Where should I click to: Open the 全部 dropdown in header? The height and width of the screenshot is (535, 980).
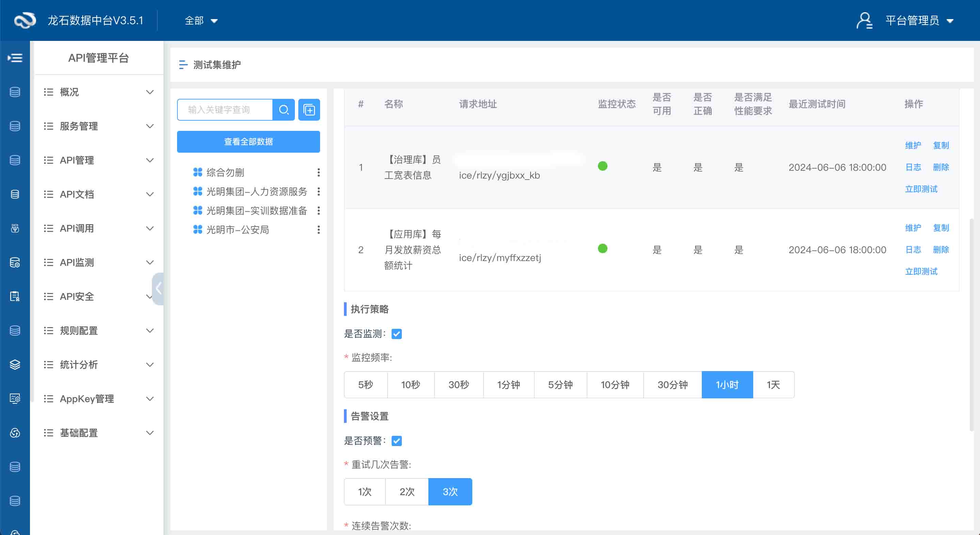pyautogui.click(x=201, y=20)
